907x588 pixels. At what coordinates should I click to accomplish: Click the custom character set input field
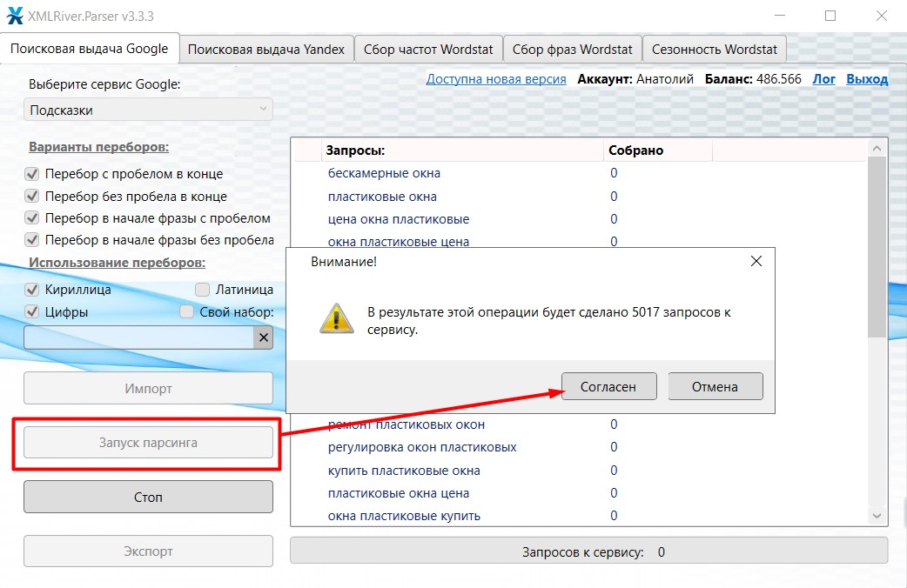(138, 337)
